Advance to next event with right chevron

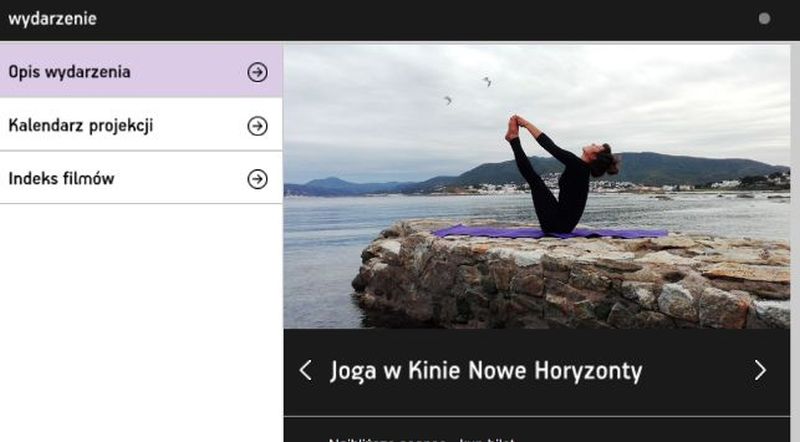point(760,371)
